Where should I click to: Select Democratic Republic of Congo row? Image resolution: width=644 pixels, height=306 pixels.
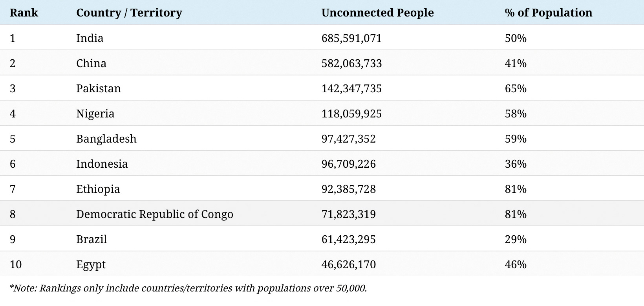click(x=322, y=214)
